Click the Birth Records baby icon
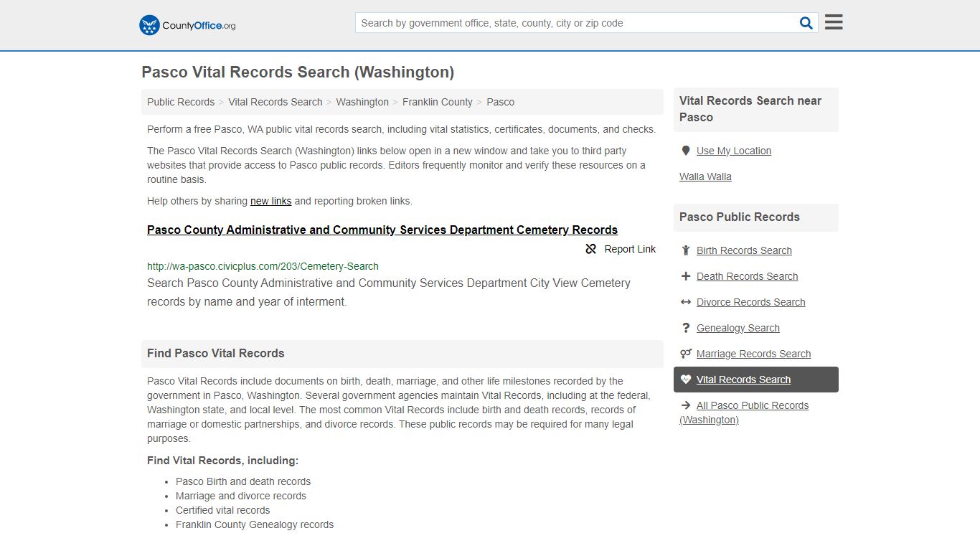 (686, 250)
